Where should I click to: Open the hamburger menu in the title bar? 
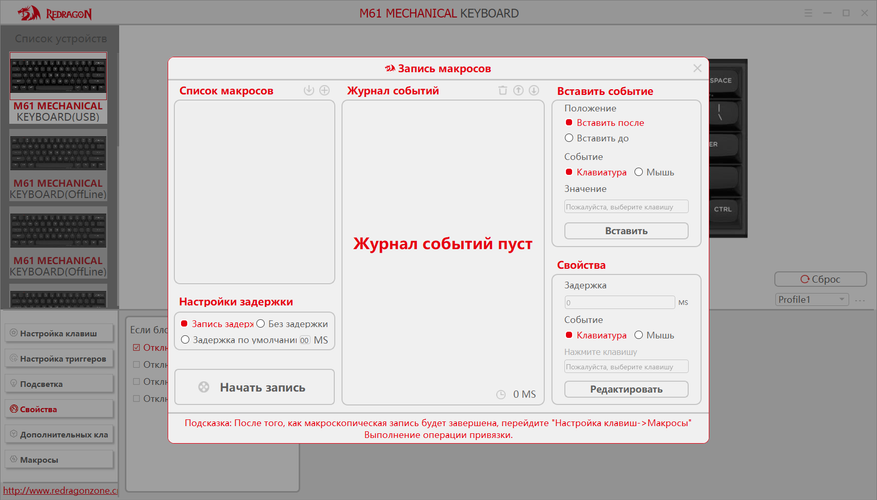click(809, 13)
